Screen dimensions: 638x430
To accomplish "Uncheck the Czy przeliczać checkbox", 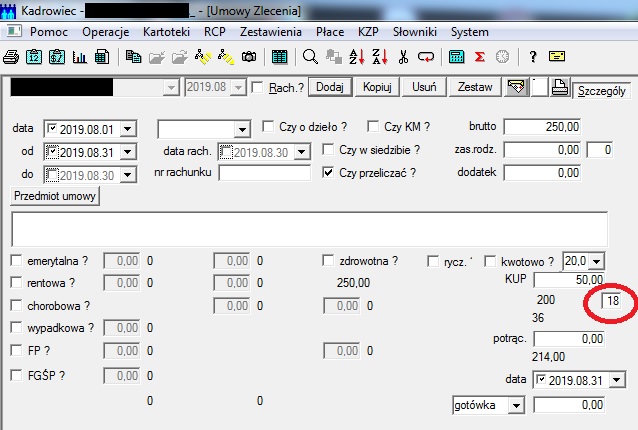I will (328, 172).
